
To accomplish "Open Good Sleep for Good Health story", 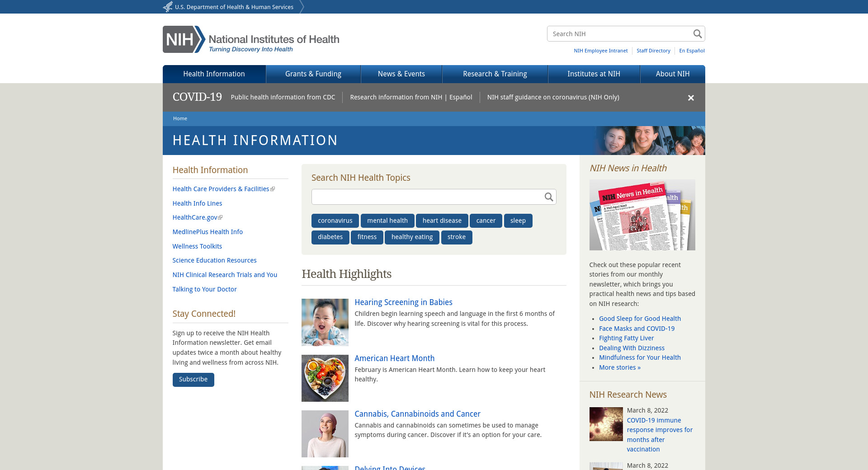I will point(640,319).
